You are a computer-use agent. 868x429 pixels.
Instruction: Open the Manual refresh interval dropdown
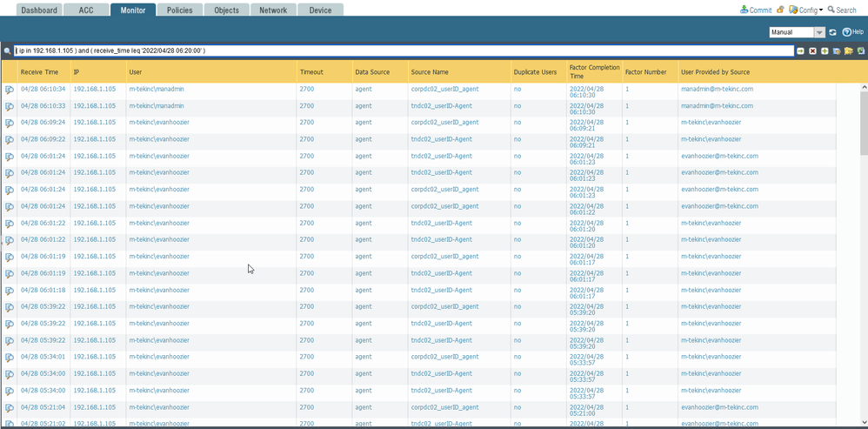point(819,32)
